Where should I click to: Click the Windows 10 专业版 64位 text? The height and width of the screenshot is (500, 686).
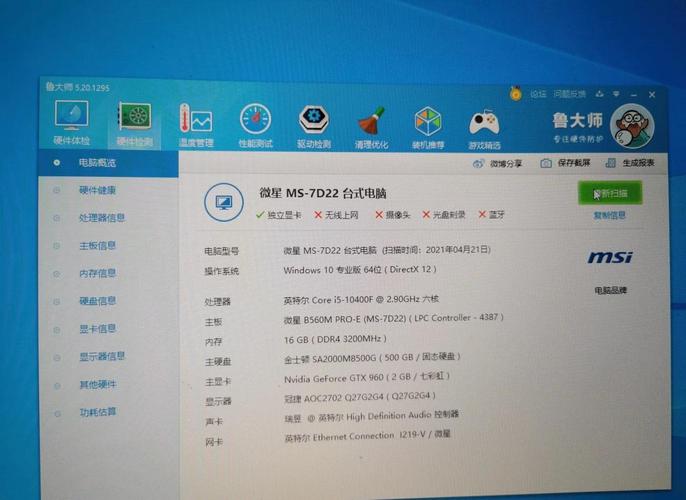[x=360, y=270]
